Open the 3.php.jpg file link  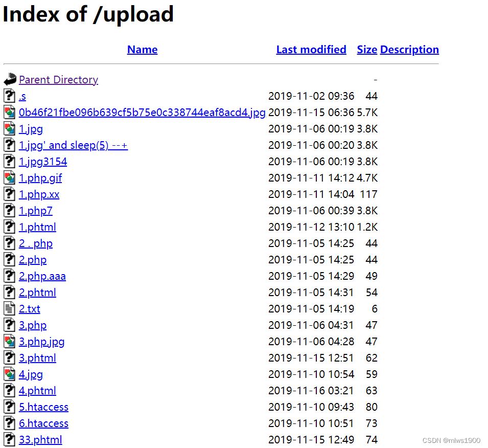click(42, 342)
